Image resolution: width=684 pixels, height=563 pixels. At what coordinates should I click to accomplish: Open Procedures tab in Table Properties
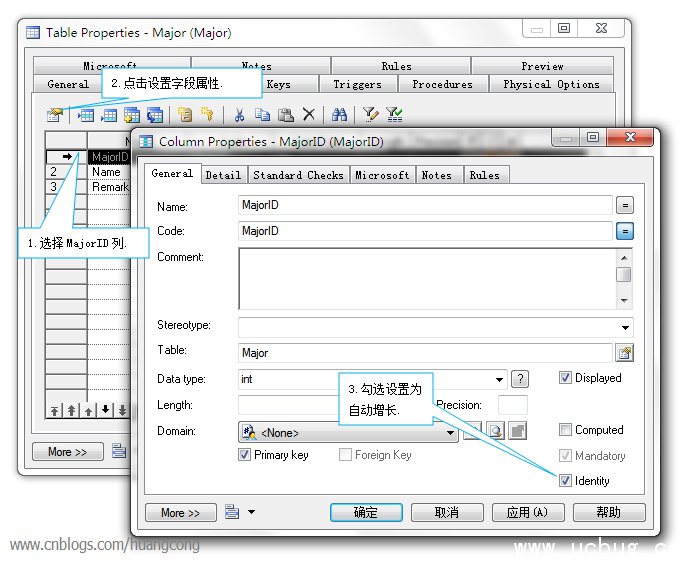(442, 84)
